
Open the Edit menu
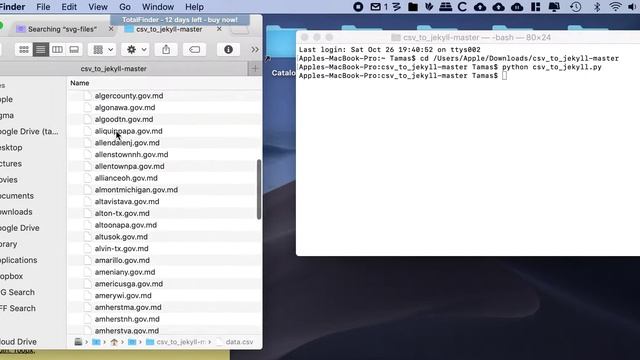(x=69, y=7)
